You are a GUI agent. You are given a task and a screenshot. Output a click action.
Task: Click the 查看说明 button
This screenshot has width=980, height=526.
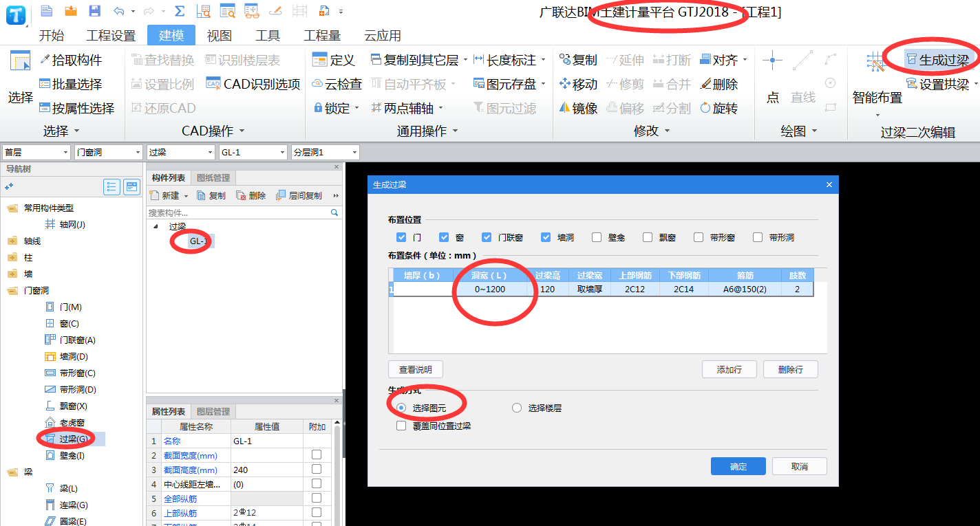click(416, 369)
